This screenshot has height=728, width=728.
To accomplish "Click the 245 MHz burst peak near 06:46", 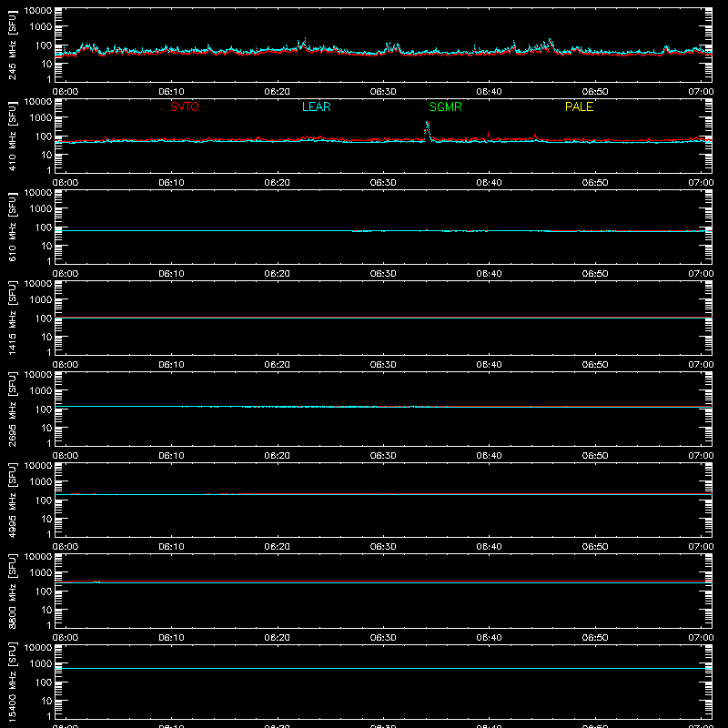I will (x=551, y=41).
